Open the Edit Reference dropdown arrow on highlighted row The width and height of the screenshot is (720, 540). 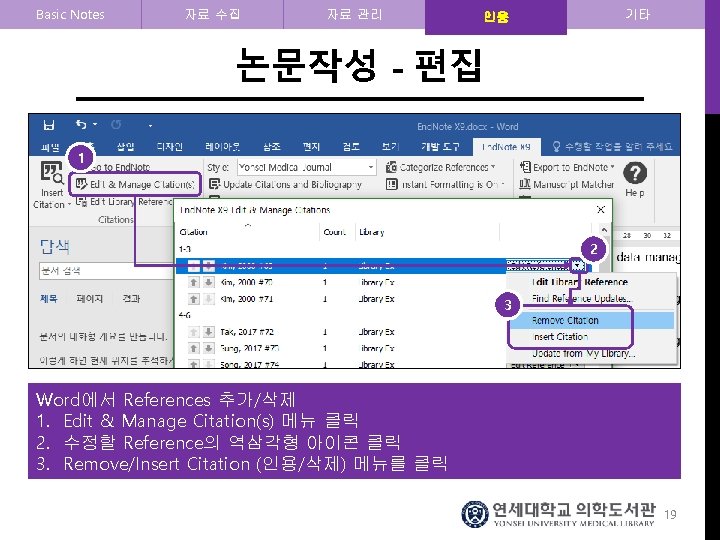(577, 265)
